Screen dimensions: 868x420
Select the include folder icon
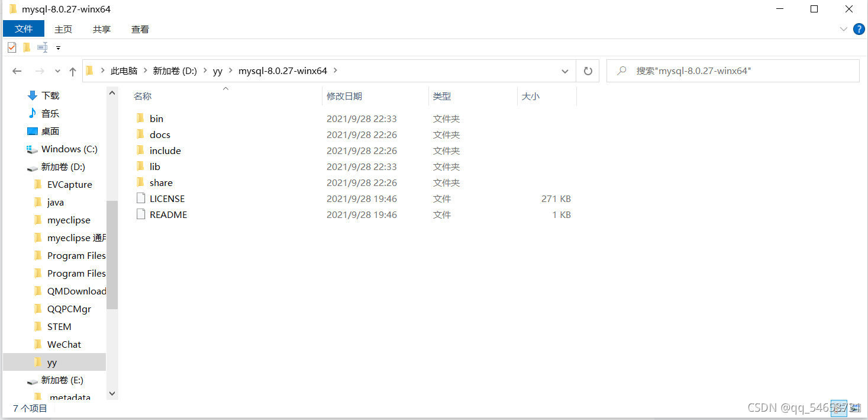(x=140, y=150)
